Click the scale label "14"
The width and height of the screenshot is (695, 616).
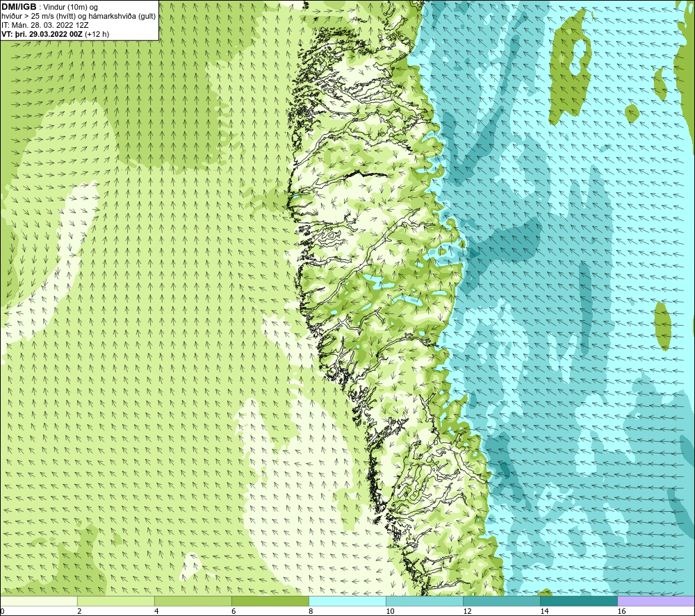point(544,611)
